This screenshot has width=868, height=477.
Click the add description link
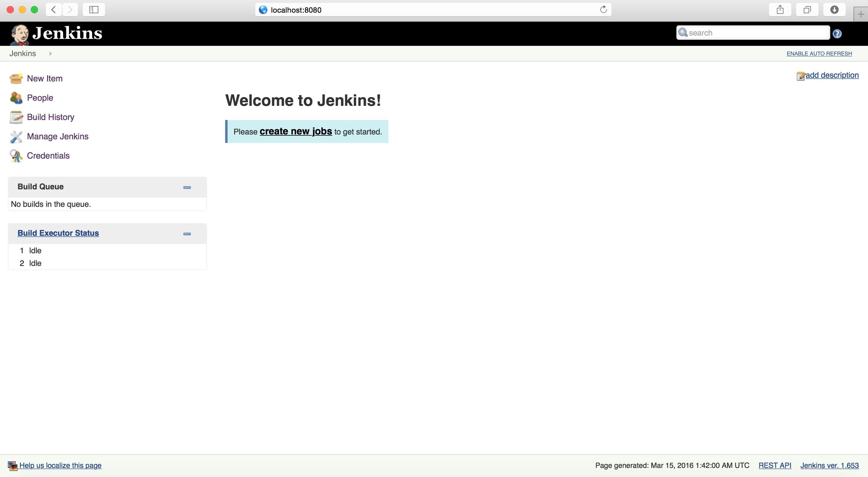click(832, 75)
